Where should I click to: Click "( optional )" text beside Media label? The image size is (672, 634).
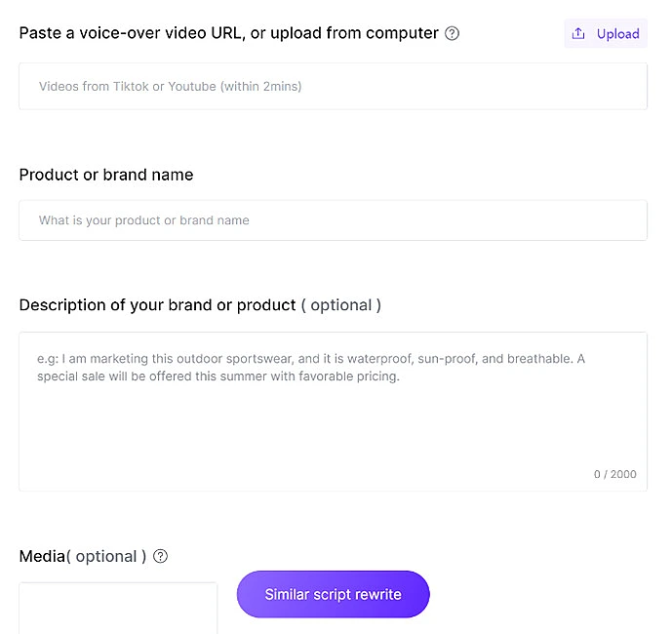(x=106, y=557)
